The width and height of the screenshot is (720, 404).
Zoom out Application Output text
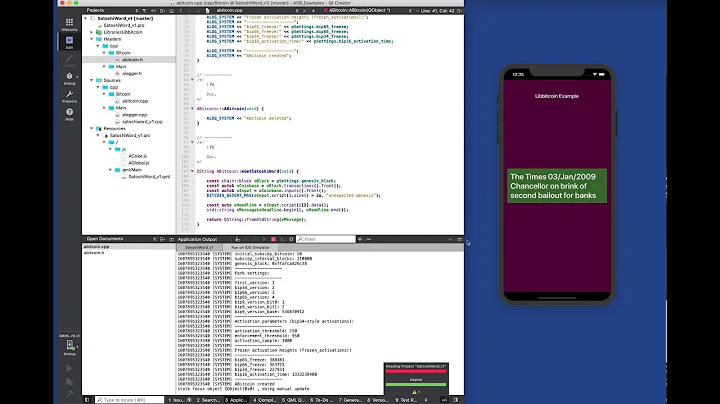(x=369, y=239)
